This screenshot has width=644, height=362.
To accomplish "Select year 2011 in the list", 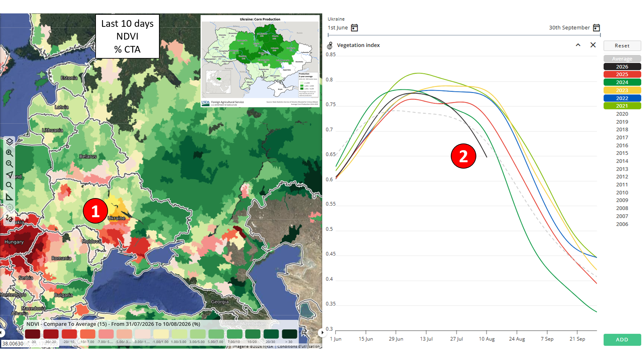I will (622, 185).
